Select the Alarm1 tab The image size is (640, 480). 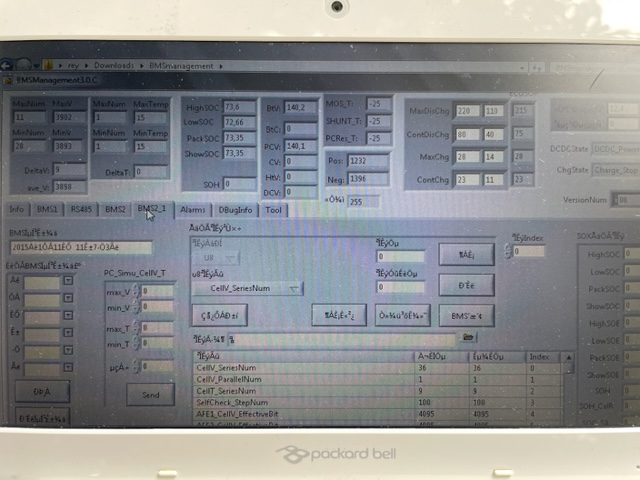[x=193, y=210]
